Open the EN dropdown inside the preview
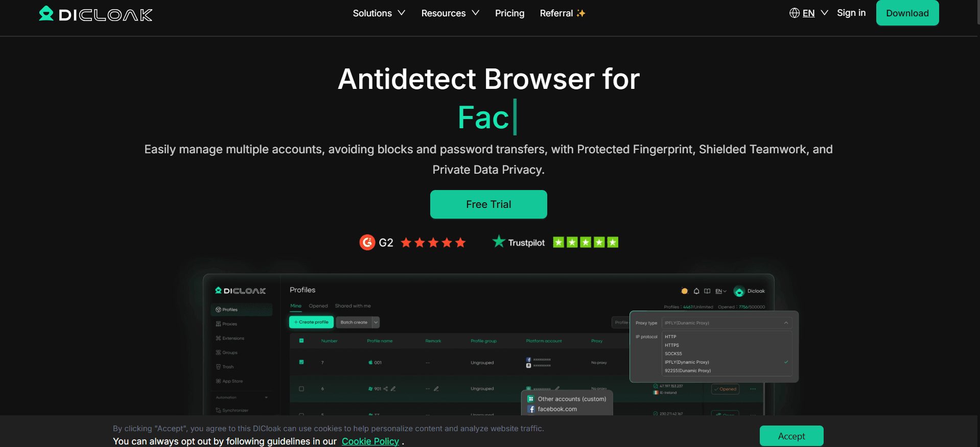 [x=721, y=291]
